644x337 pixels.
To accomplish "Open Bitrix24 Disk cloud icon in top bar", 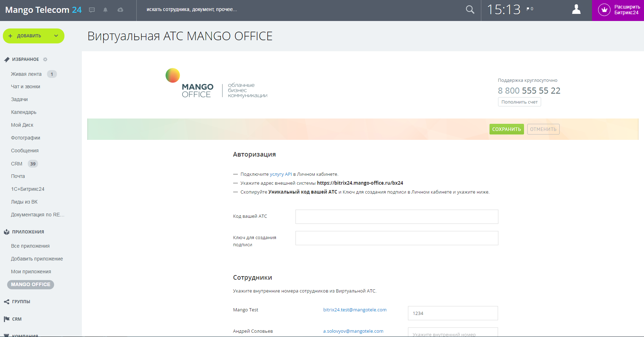I will [x=120, y=10].
